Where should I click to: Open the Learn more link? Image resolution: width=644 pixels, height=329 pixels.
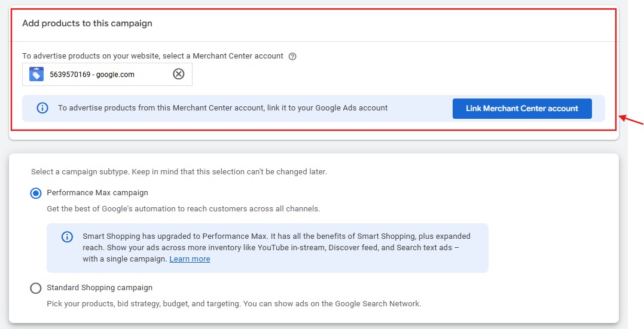[190, 259]
